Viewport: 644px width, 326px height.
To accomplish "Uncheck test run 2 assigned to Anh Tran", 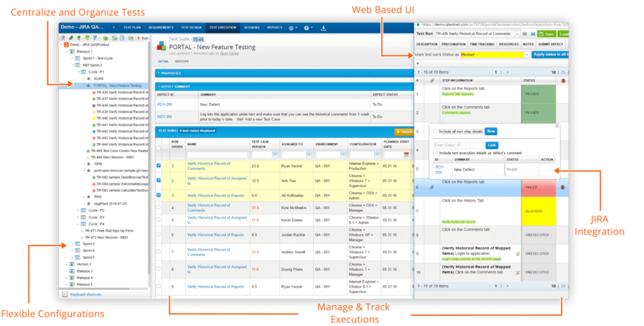I will 158,180.
